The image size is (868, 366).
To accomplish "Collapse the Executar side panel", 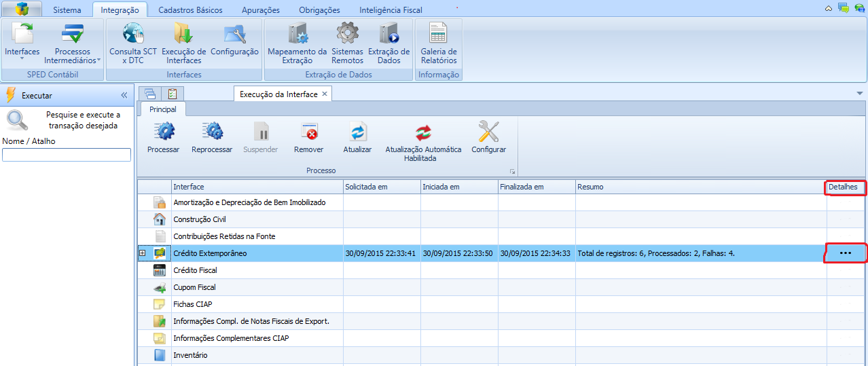I will 124,96.
